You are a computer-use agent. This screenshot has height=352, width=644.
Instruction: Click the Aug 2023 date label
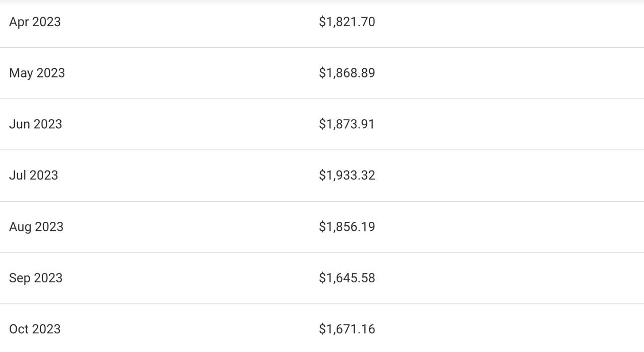click(36, 227)
